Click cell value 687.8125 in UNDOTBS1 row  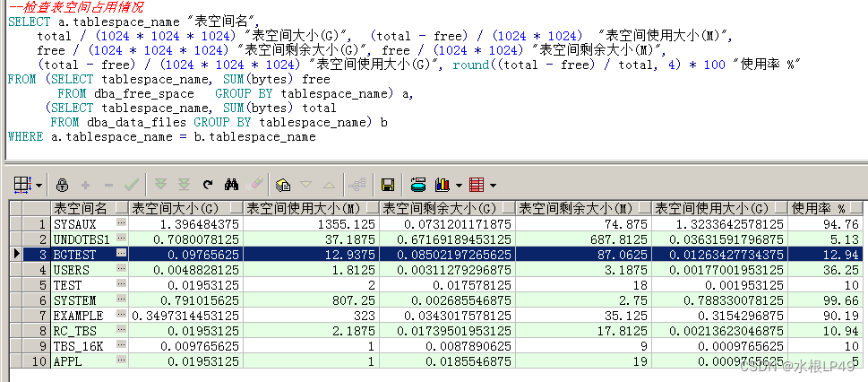tap(583, 239)
